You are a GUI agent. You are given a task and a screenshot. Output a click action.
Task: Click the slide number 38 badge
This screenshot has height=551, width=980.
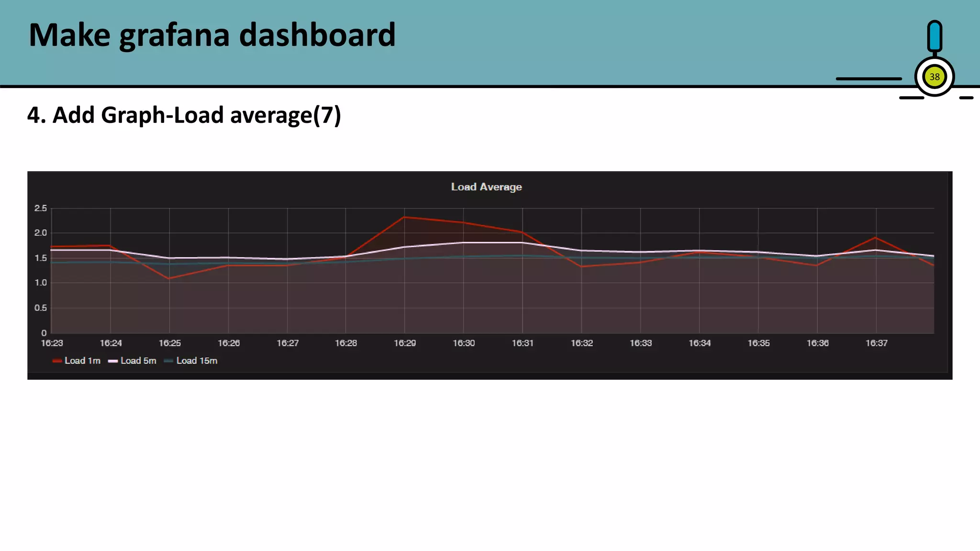(x=934, y=77)
